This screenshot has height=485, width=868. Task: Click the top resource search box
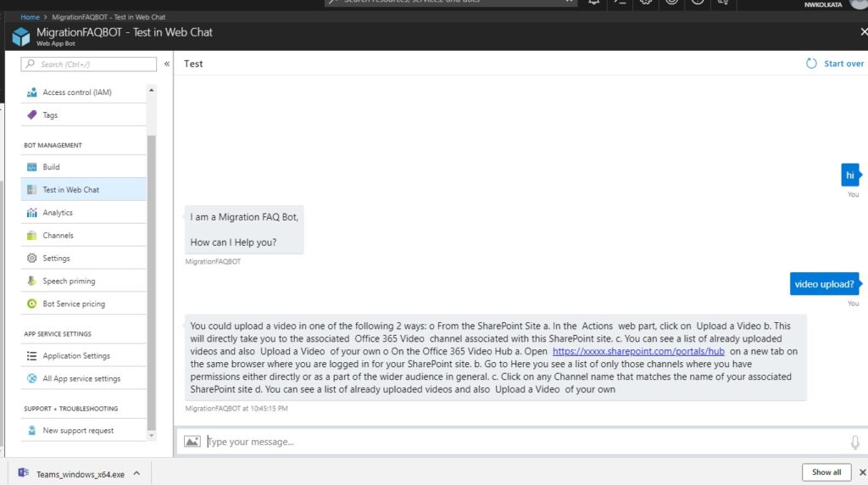(x=451, y=3)
